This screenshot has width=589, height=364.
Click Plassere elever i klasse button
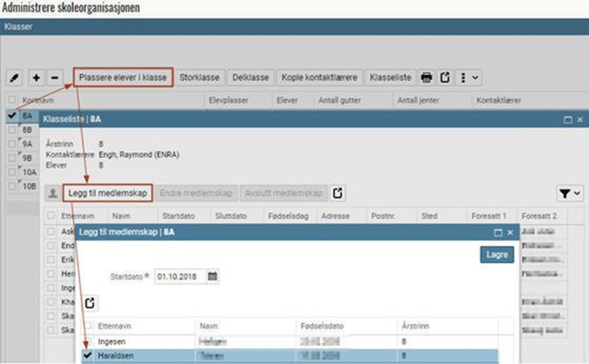click(x=122, y=77)
